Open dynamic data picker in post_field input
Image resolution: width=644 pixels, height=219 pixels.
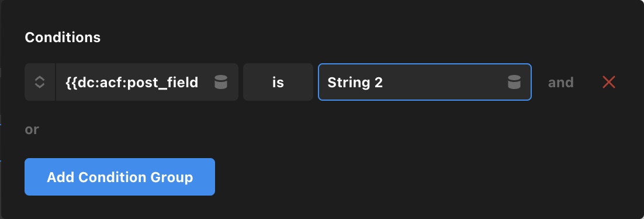tap(220, 82)
